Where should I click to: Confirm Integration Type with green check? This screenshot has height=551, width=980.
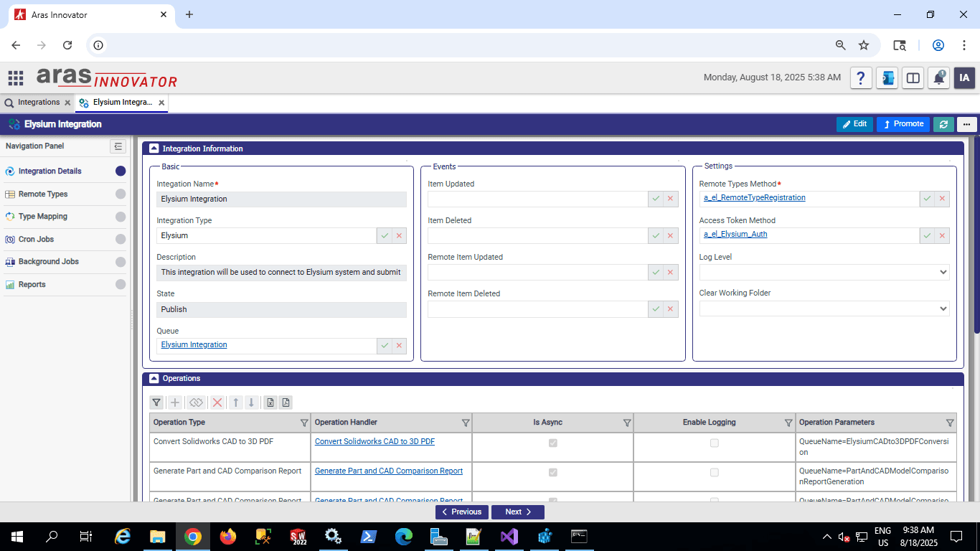point(385,235)
